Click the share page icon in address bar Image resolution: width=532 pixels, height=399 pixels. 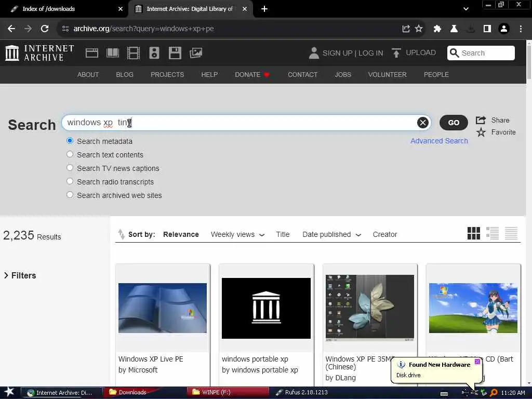coord(406,29)
